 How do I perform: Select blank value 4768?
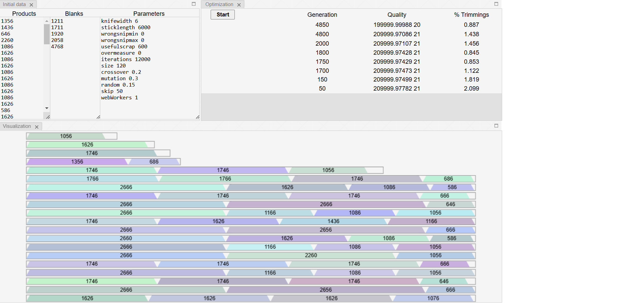coord(57,47)
